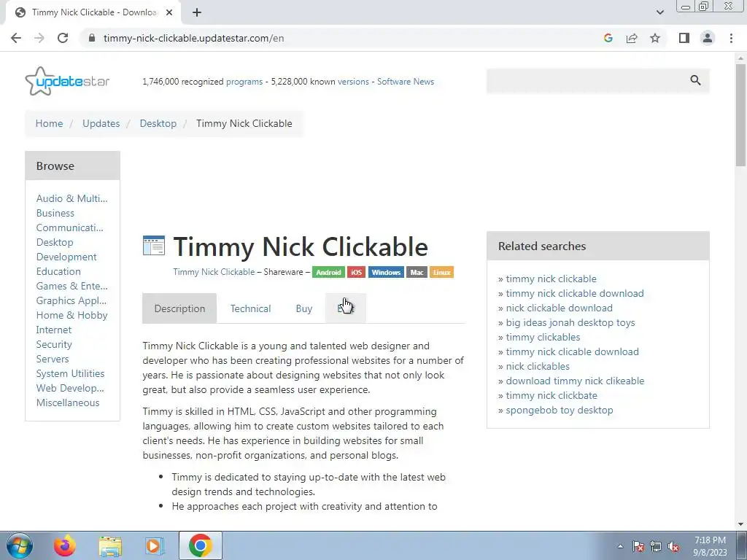Screen dimensions: 747x560
Task: Click the Action Center flag icon
Action: (638, 546)
